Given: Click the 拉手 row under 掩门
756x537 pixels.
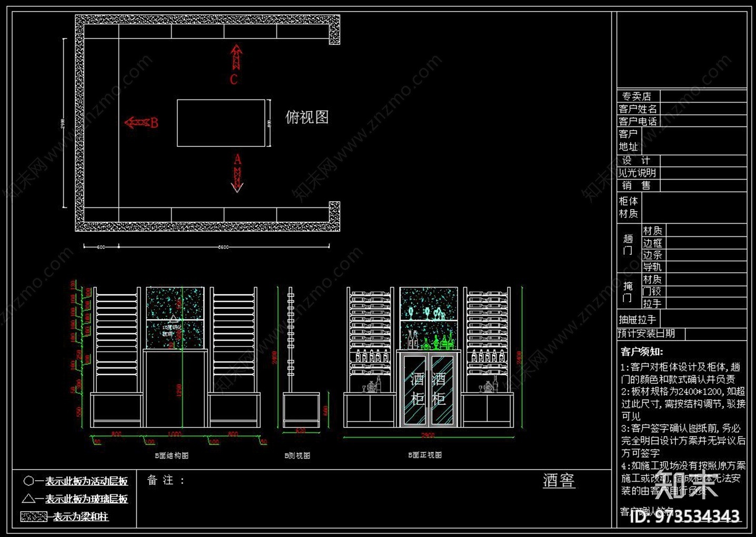Looking at the screenshot, I should point(652,304).
